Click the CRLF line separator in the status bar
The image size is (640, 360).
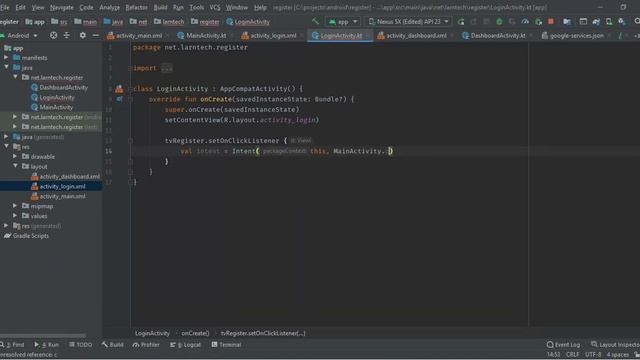[x=572, y=354]
